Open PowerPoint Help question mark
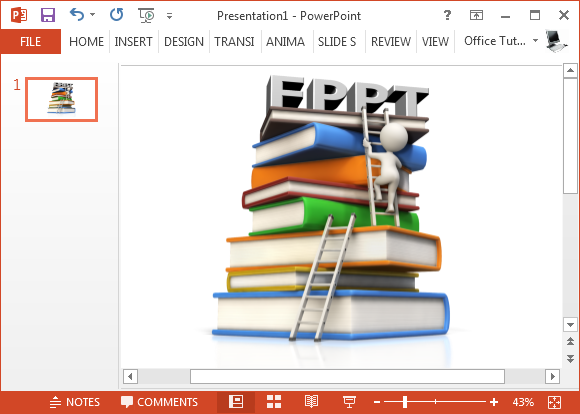This screenshot has height=414, width=580. tap(447, 15)
